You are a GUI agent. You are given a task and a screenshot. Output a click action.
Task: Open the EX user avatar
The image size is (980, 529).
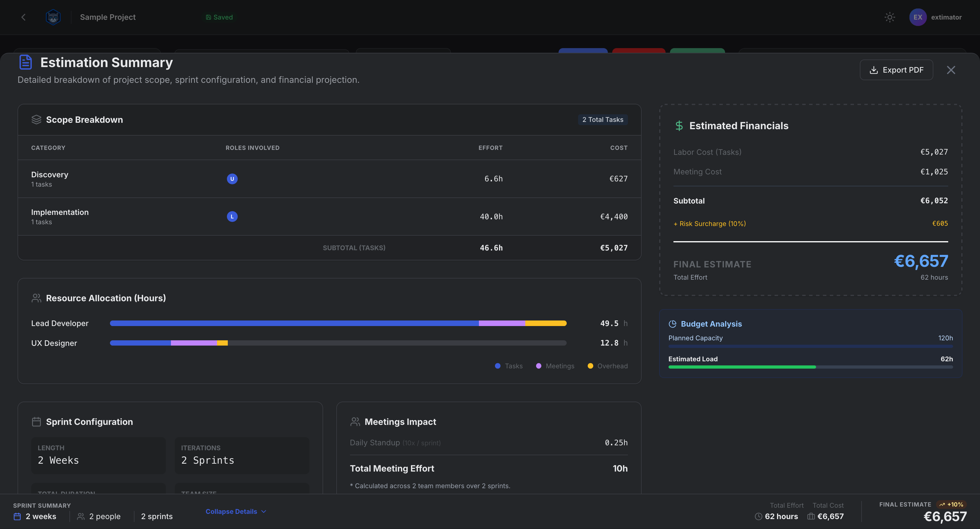pos(918,17)
